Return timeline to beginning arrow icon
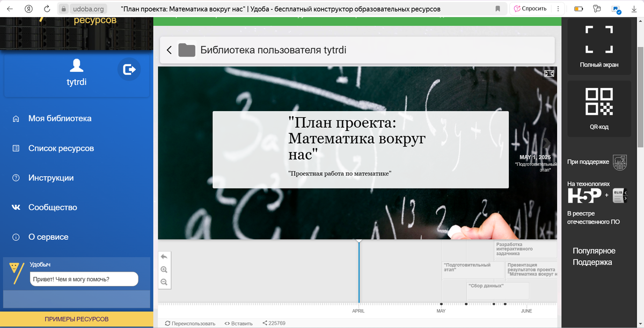The width and height of the screenshot is (644, 328). pyautogui.click(x=164, y=257)
